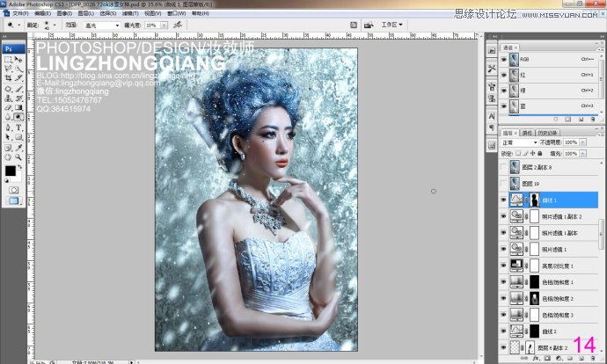The height and width of the screenshot is (364, 607).
Task: Enable lock transparent pixels checkbox
Action: [518, 154]
